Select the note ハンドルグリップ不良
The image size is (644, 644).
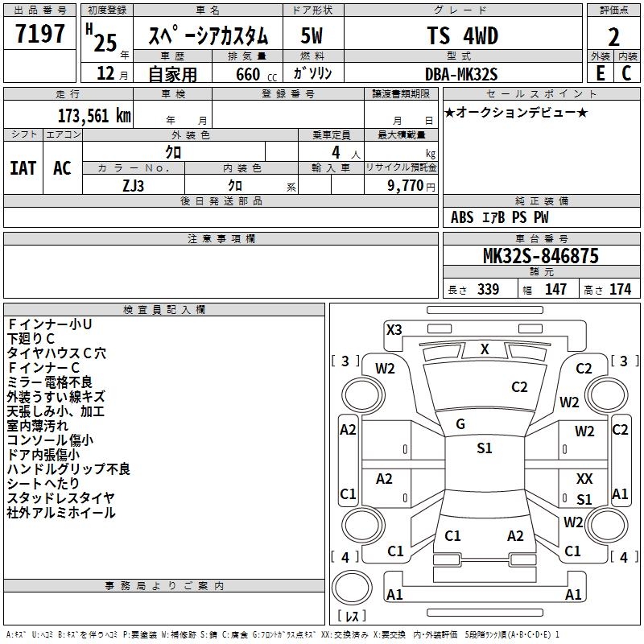[68, 469]
